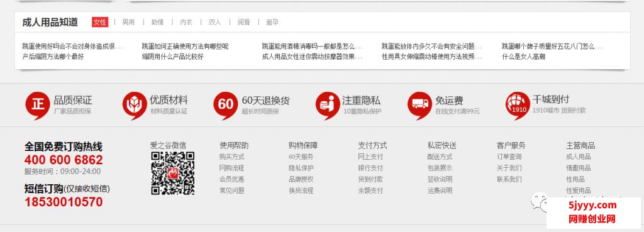Open the 联系我们 link
This screenshot has height=232, width=644.
pyautogui.click(x=509, y=179)
